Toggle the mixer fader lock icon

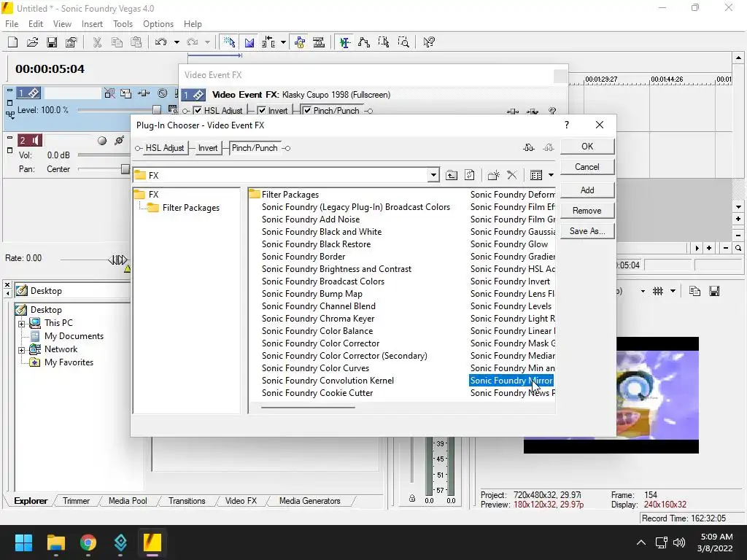click(412, 499)
